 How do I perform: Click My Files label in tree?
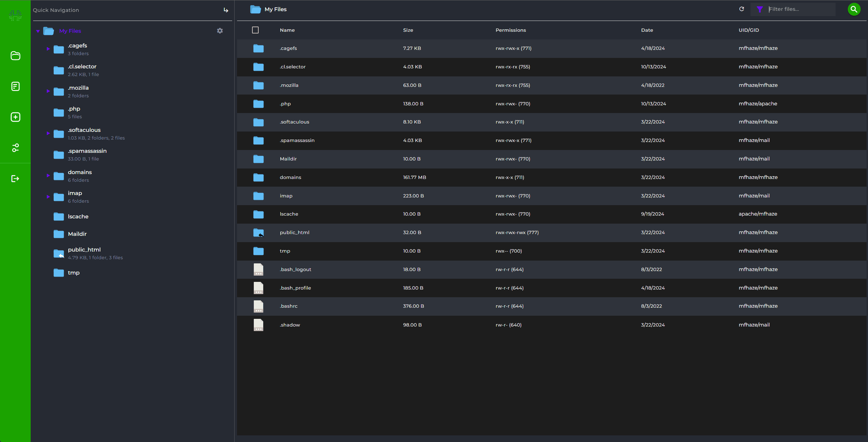[x=70, y=31]
